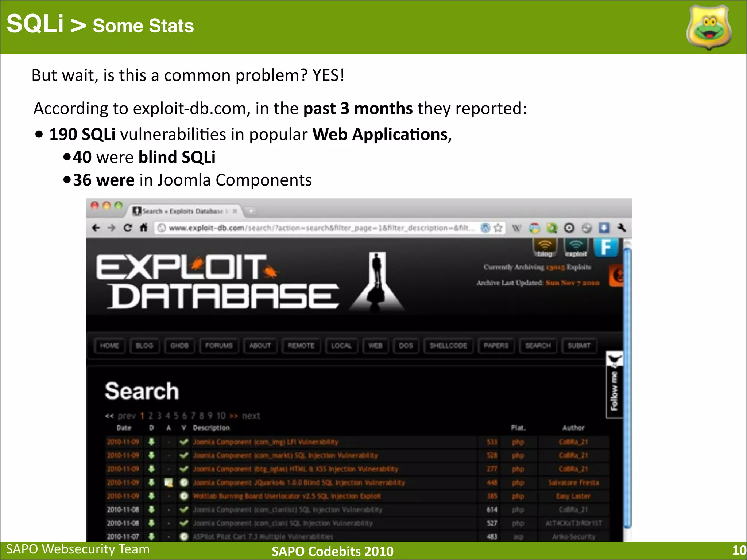Open the Wikipedia W extension icon
The width and height of the screenshot is (747, 560).
pyautogui.click(x=516, y=228)
